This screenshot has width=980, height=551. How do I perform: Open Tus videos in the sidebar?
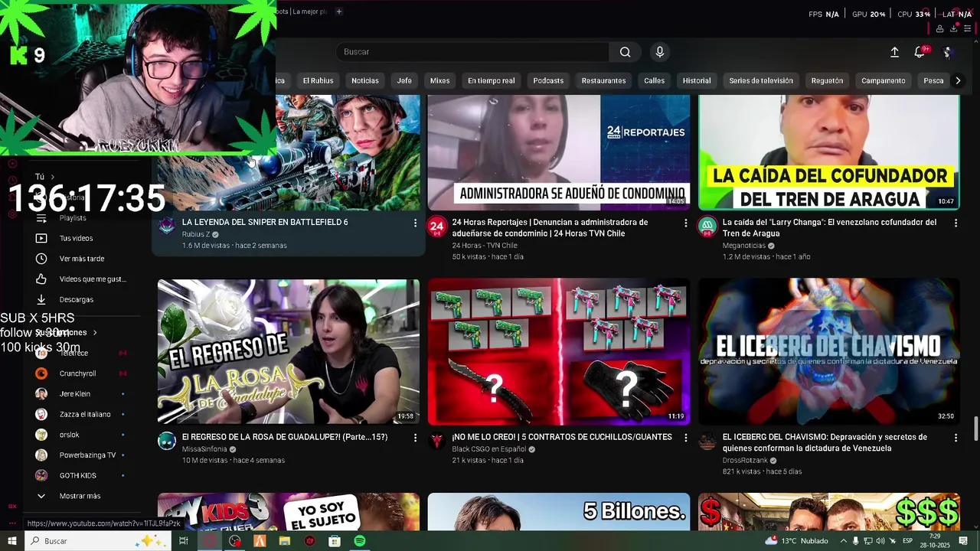(76, 238)
